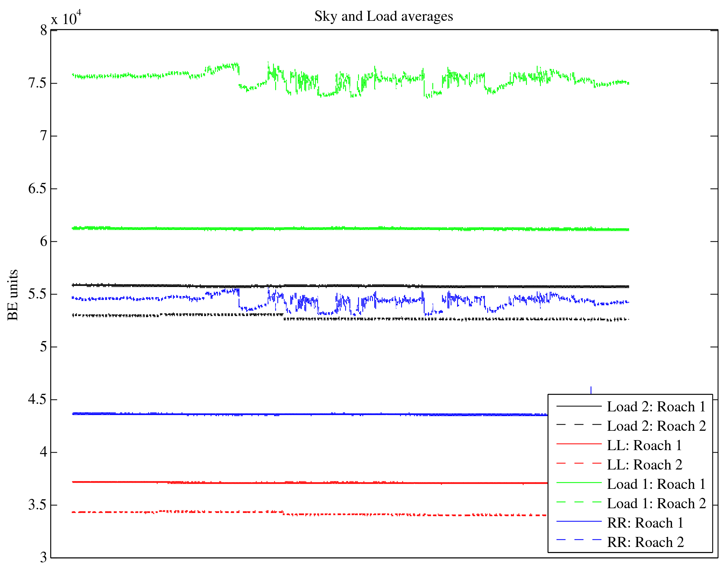This screenshot has width=728, height=571.
Task: Click 'LL: Roach 2' legend text
Action: coord(644,465)
